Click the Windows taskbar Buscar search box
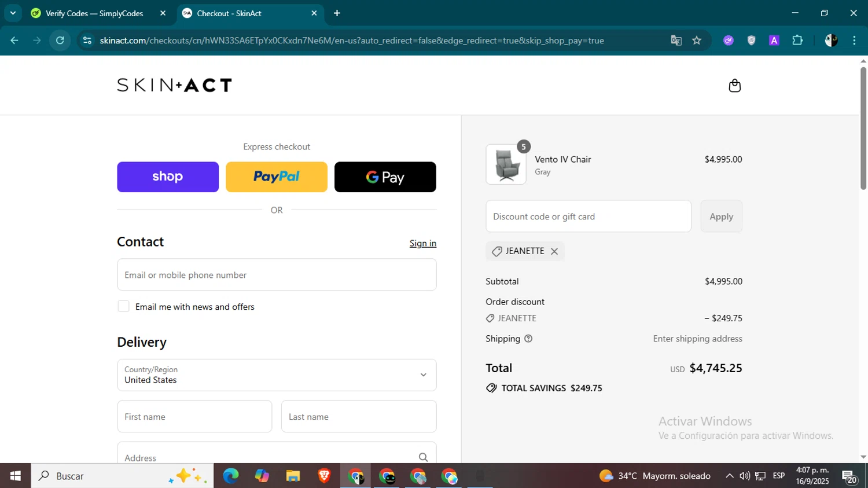Viewport: 868px width, 488px height. point(122,476)
